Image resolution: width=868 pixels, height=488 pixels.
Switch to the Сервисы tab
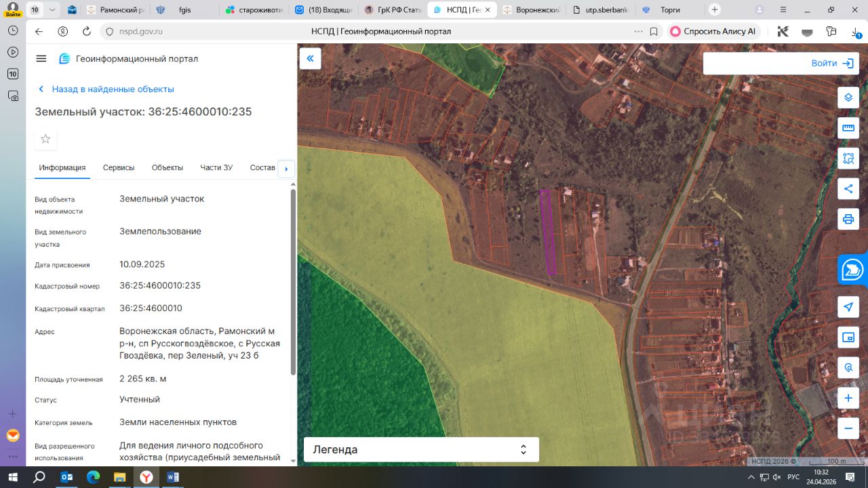119,167
